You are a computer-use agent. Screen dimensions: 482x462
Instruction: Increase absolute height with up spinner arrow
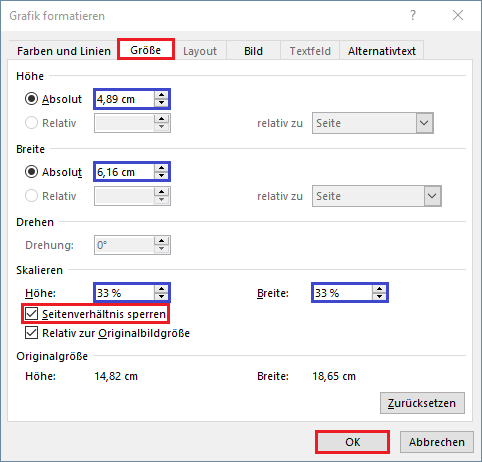coord(161,95)
